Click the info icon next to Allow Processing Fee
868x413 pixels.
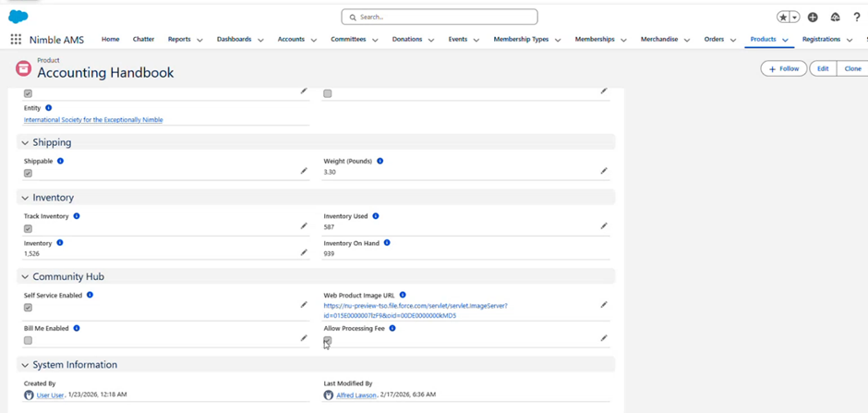(392, 328)
